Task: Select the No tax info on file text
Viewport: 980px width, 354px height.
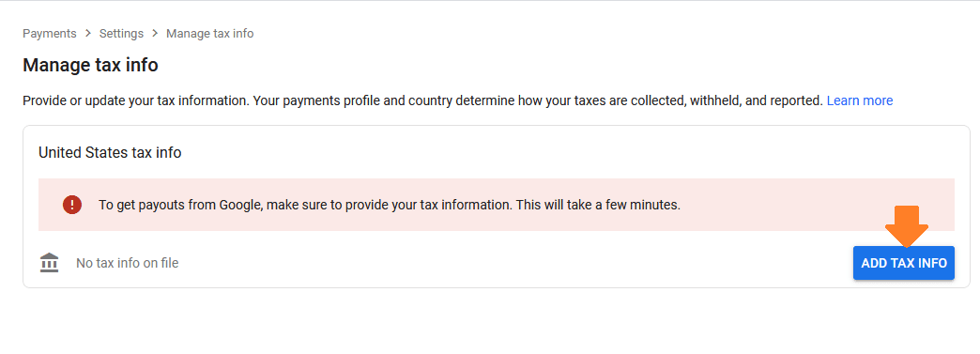Action: tap(128, 263)
